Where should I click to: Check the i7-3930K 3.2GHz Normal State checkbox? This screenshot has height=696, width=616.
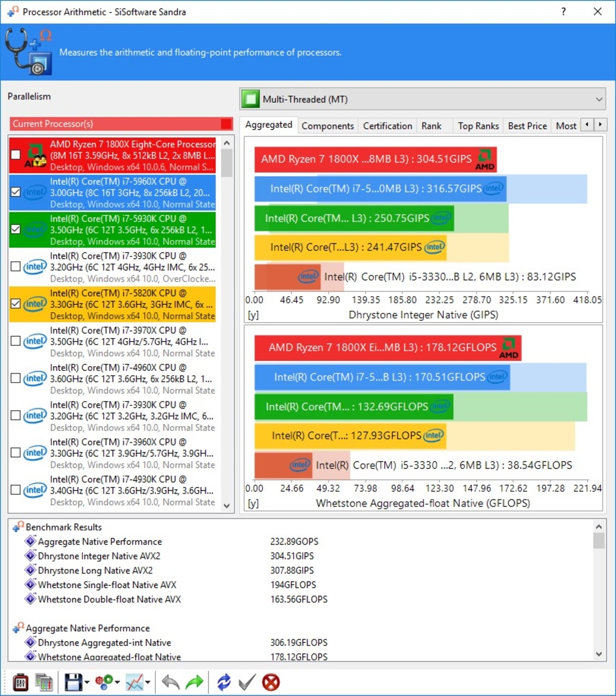coord(15,416)
